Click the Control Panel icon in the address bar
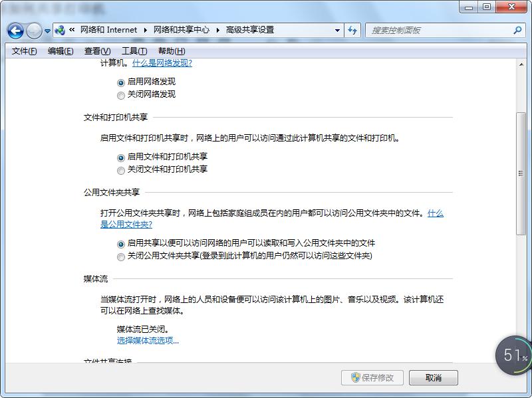Viewport: 532px width, 398px height. (59, 30)
